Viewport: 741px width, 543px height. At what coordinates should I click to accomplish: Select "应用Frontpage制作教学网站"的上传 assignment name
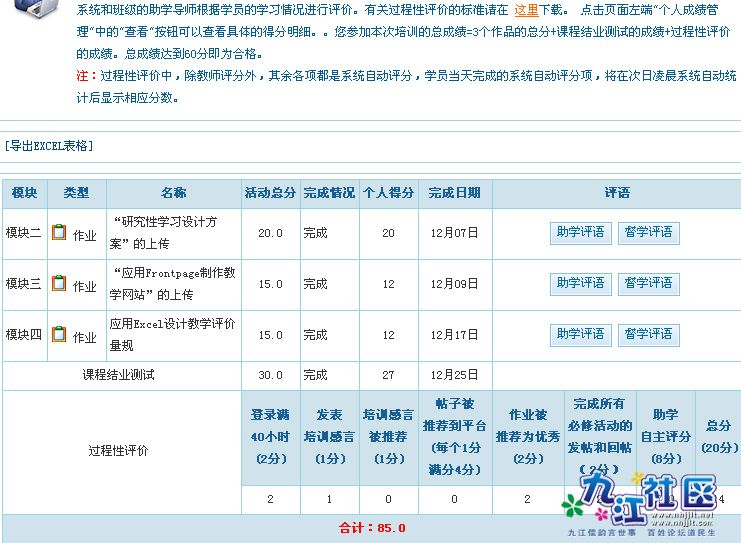[x=173, y=284]
